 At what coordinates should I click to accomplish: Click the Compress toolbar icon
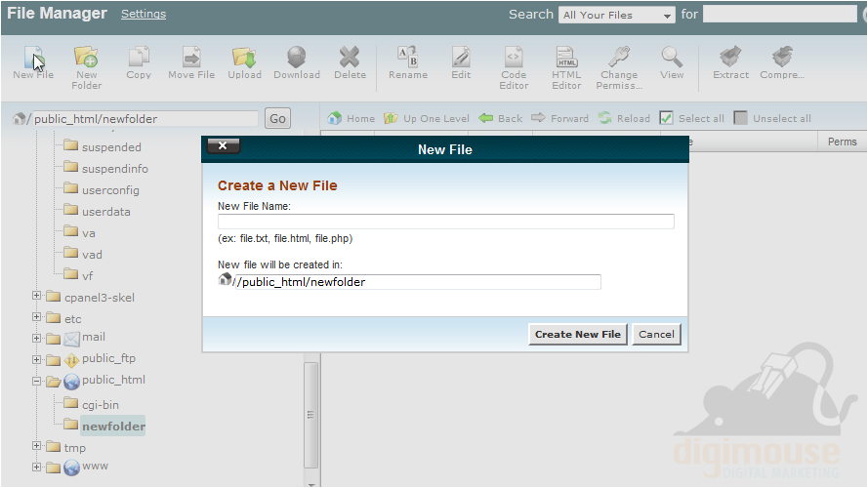click(782, 57)
